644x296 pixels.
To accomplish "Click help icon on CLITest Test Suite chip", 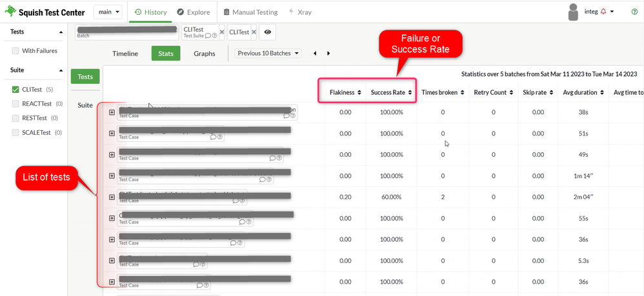I will point(214,35).
